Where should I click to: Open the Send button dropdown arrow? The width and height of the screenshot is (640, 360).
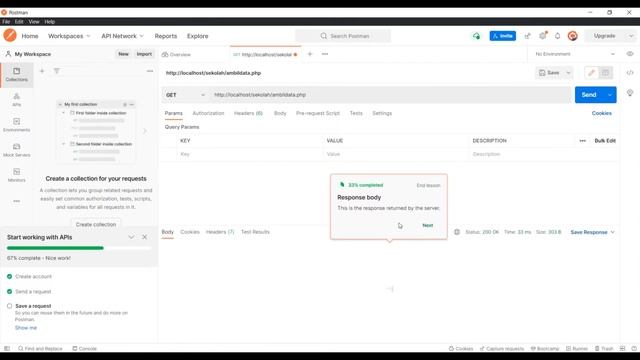click(x=610, y=95)
